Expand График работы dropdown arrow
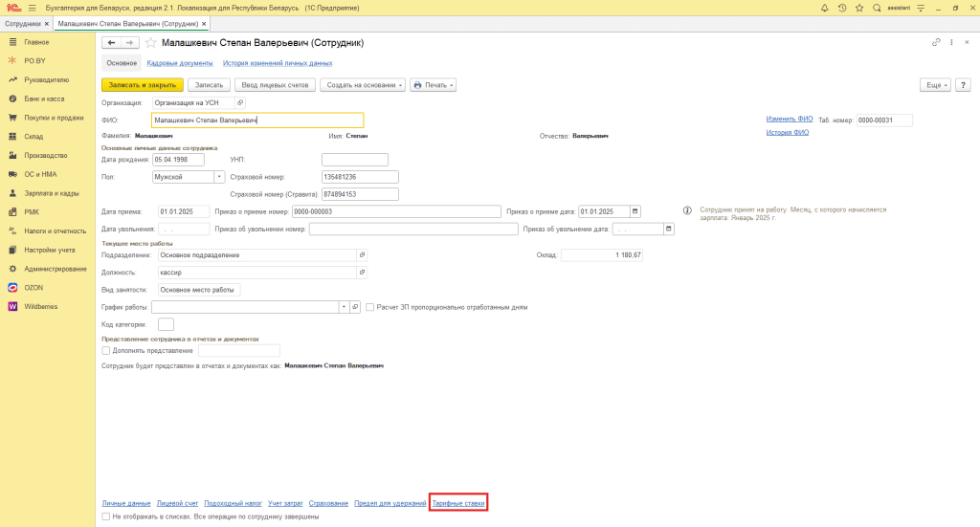 (x=344, y=307)
